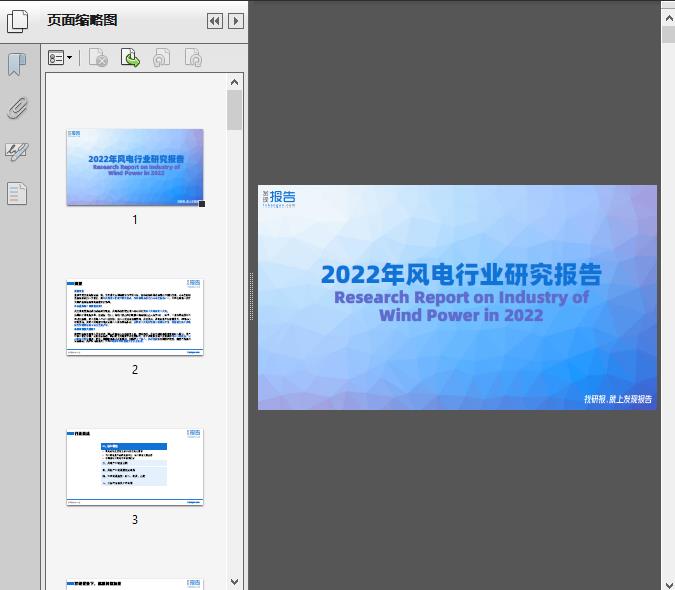Select page 1 thumbnail
Screen dimensions: 675x590
coord(135,167)
